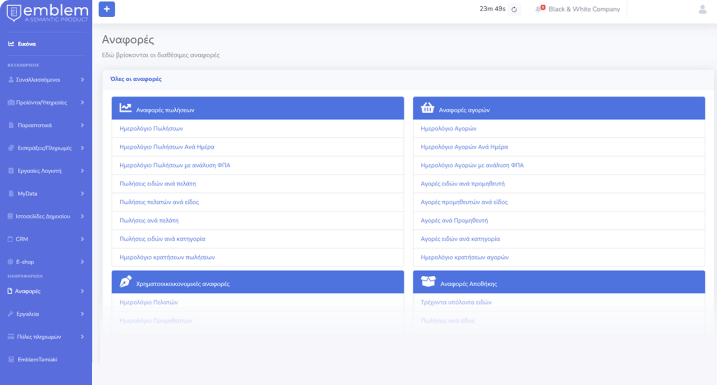This screenshot has width=717, height=385.
Task: Expand E-shop submenu arrow
Action: (x=82, y=262)
